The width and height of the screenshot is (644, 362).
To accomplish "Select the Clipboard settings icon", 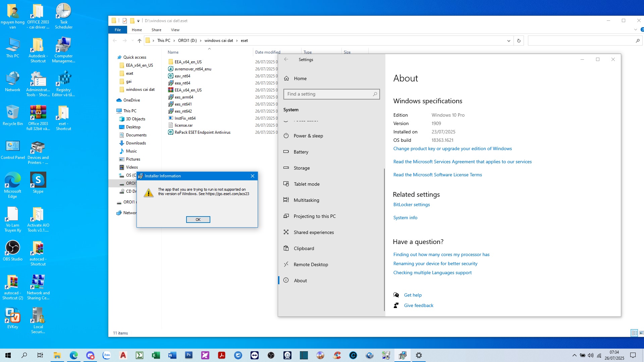I will point(286,248).
